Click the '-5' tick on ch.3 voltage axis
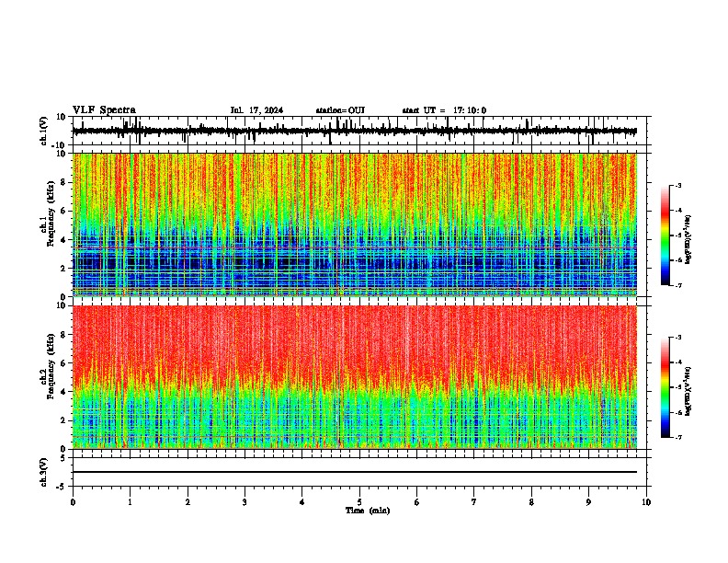728x563 pixels. pyautogui.click(x=63, y=487)
